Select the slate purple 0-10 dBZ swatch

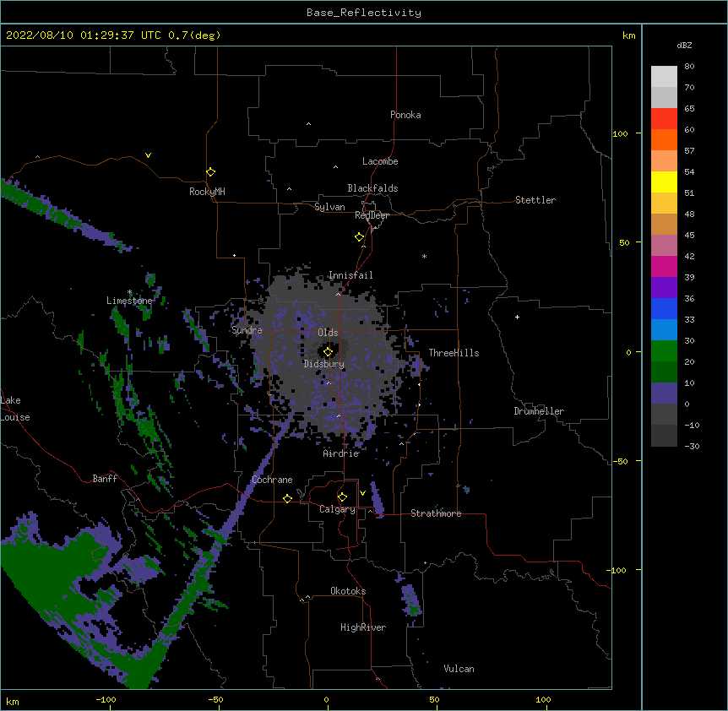point(664,393)
